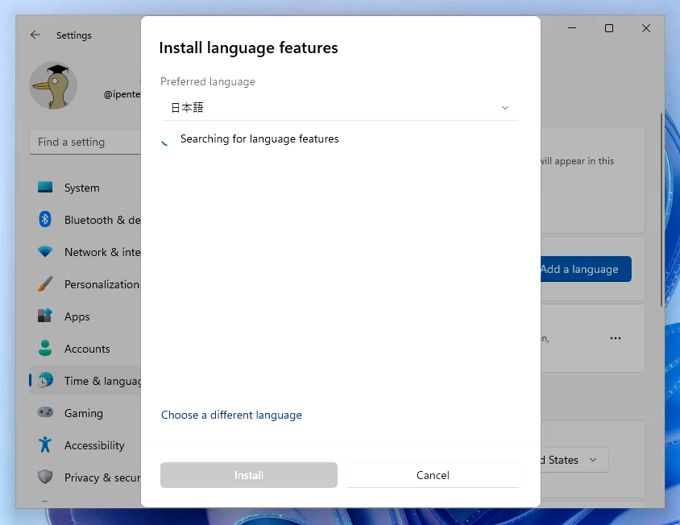Click the disabled Install button
The image size is (680, 525).
(248, 475)
